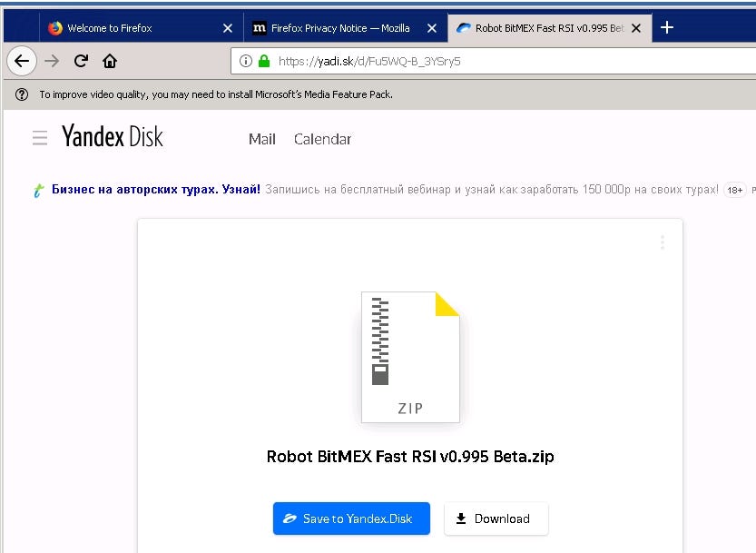
Task: Open the Firefox home page
Action: pos(110,61)
